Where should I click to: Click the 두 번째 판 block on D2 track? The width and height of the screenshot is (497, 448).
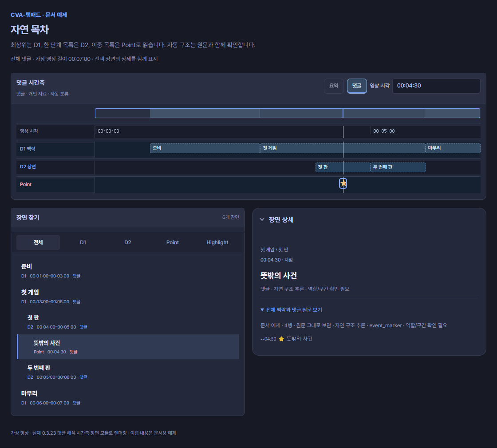pyautogui.click(x=398, y=167)
